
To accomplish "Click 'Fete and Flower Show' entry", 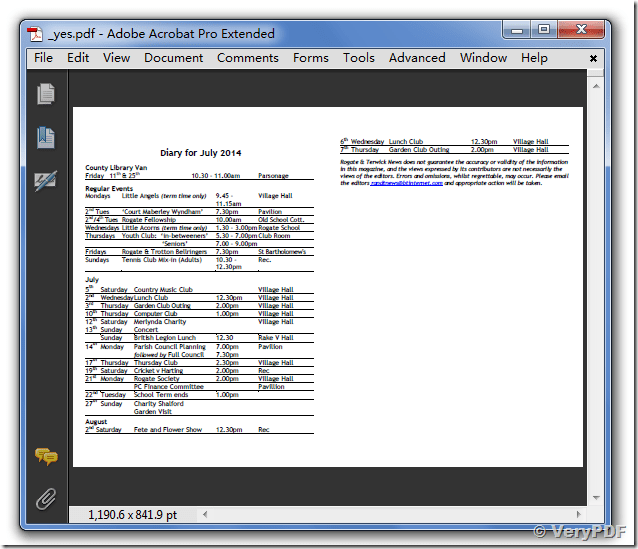I will point(168,429).
